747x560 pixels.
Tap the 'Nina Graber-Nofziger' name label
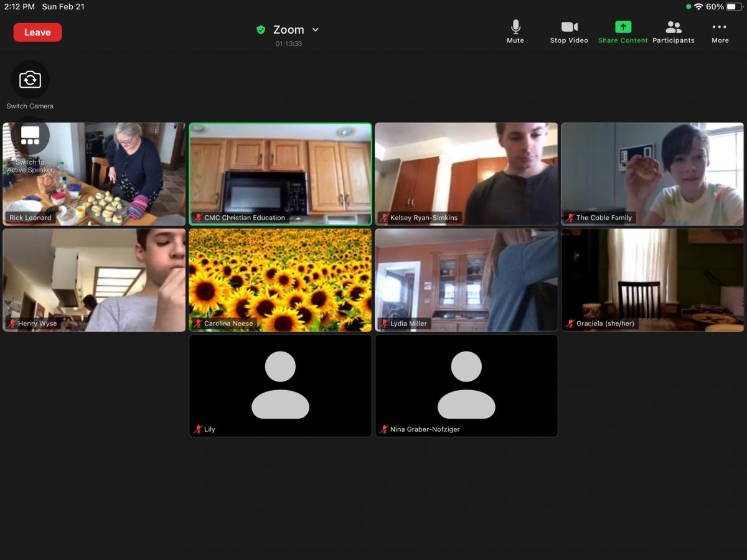(x=425, y=429)
